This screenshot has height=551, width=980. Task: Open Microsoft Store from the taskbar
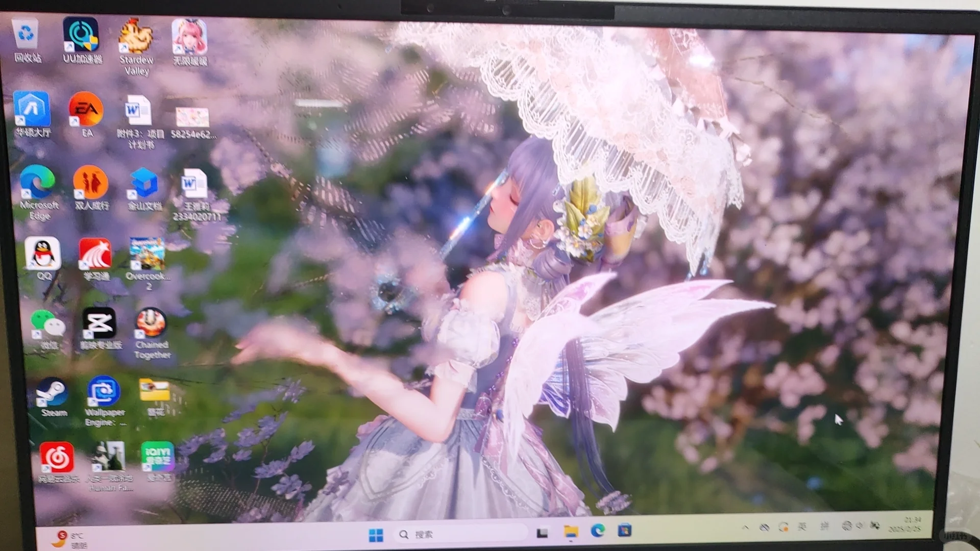[x=624, y=530]
